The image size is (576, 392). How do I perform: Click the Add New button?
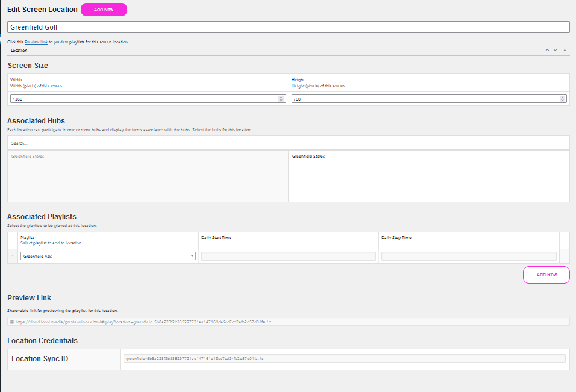click(103, 10)
